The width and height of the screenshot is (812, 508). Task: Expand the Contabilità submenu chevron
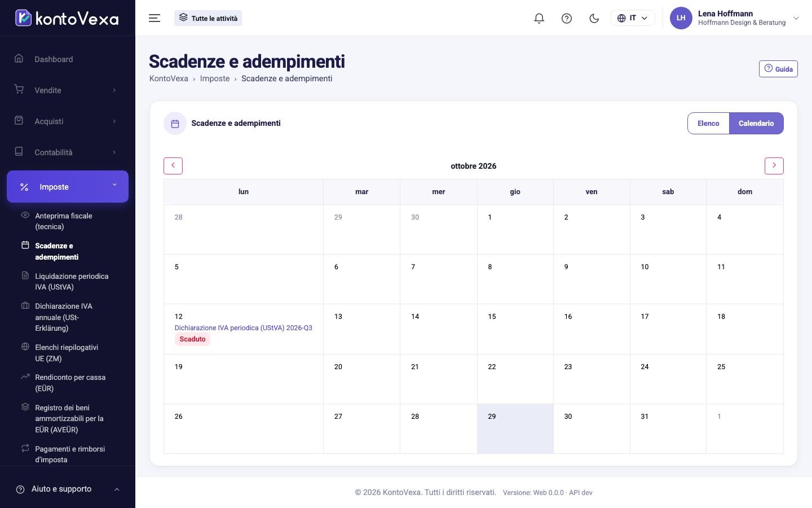(114, 152)
